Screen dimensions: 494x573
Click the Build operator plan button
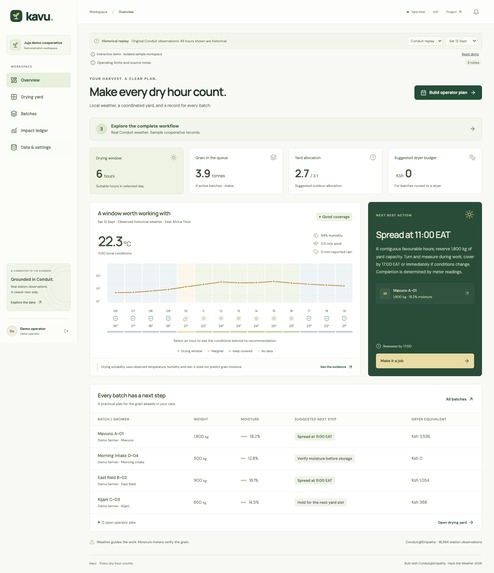pyautogui.click(x=448, y=92)
